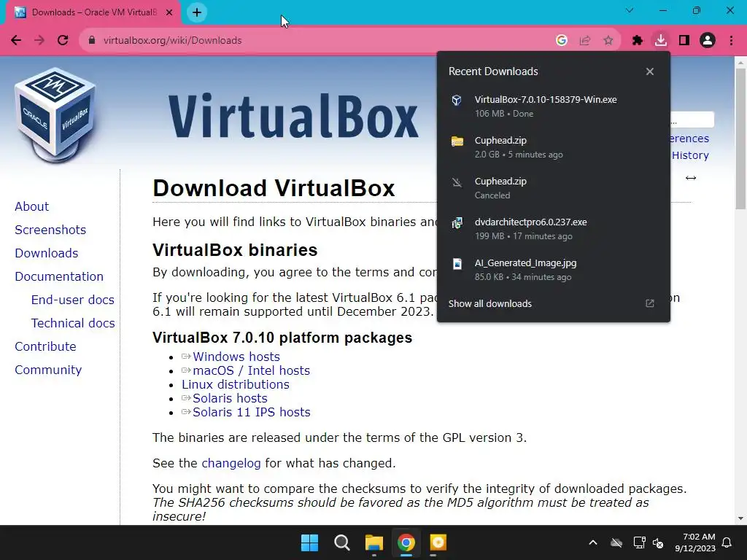Open the Extensions puzzle icon
The image size is (747, 560).
pos(638,41)
